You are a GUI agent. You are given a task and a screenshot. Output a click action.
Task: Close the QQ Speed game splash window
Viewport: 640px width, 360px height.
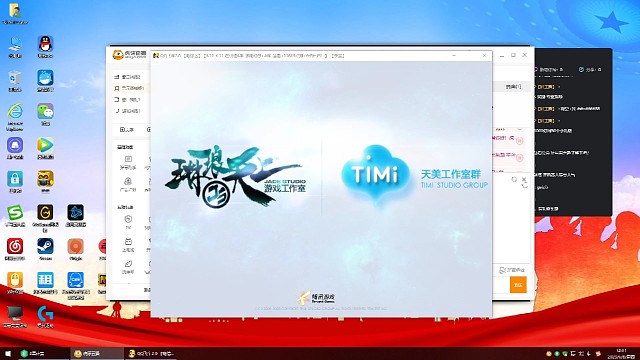(484, 56)
